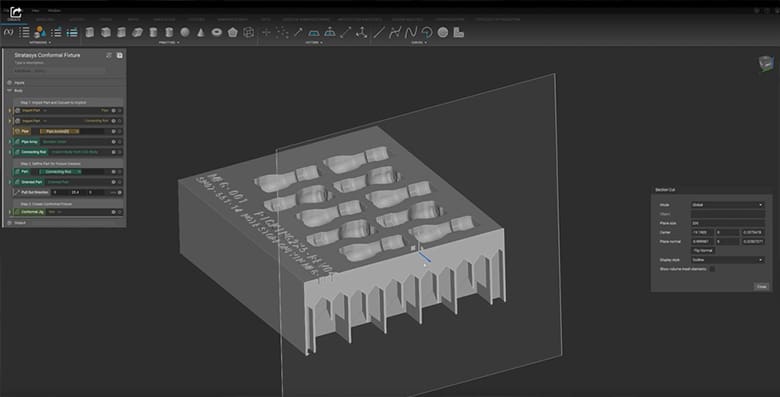Click the notebook panel sort icon

click(109, 55)
